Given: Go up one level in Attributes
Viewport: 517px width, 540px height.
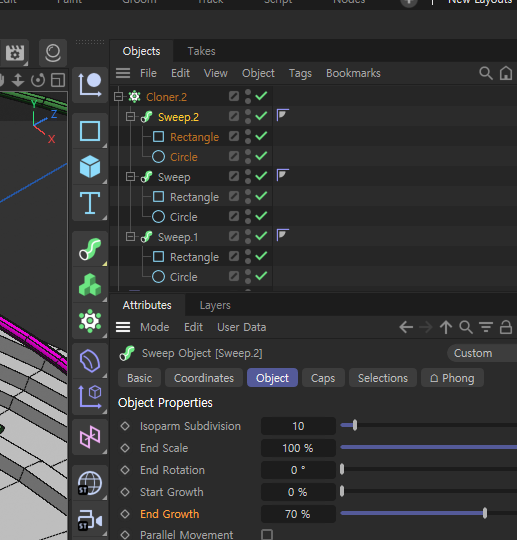Looking at the screenshot, I should 446,327.
